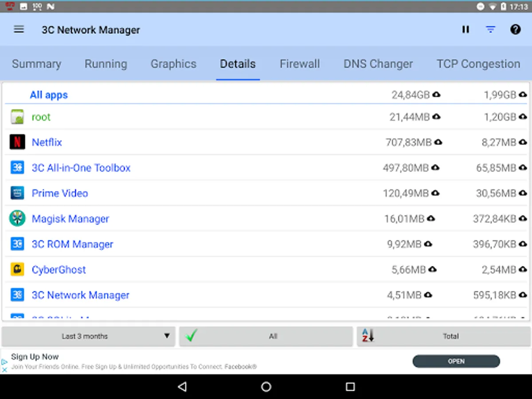
Task: Pause monitoring with the pause icon
Action: click(465, 30)
